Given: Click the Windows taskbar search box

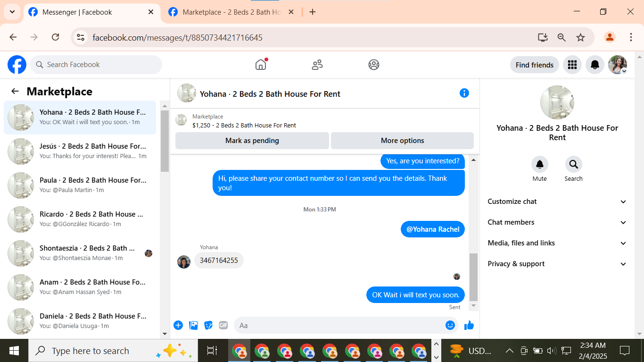Looking at the screenshot, I should point(112,351).
